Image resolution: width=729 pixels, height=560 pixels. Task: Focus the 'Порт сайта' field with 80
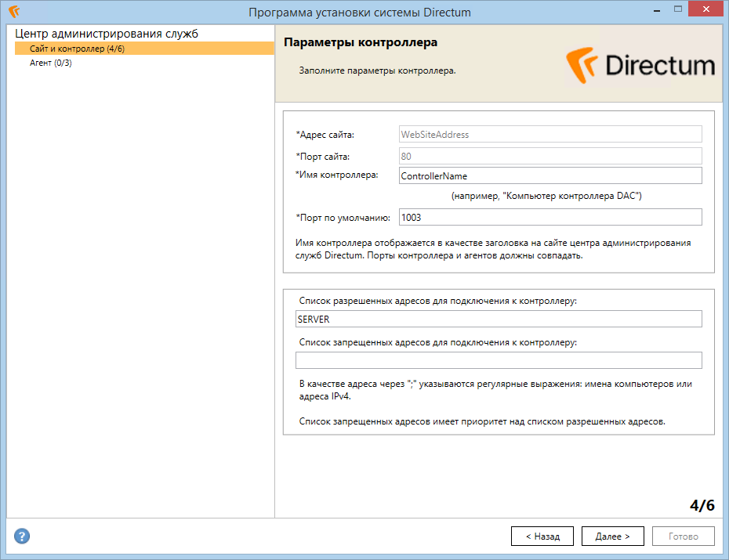click(550, 156)
